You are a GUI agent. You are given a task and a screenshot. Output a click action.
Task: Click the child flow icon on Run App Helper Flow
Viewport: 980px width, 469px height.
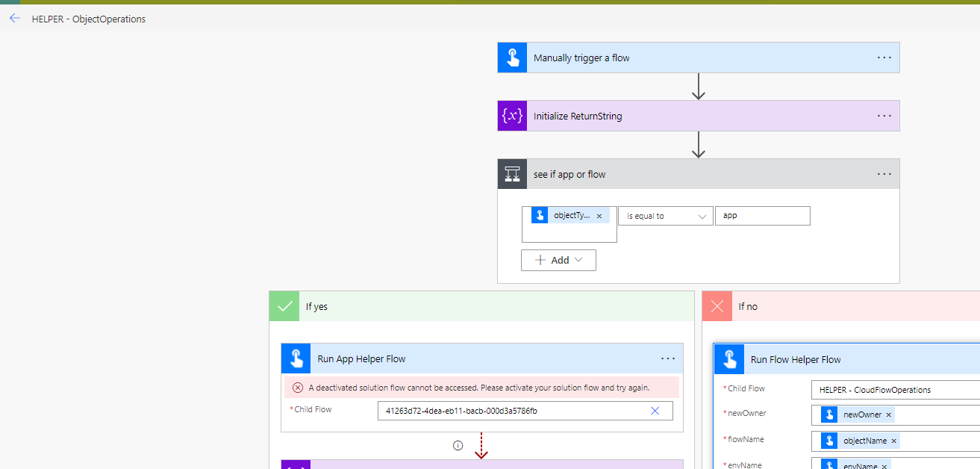[295, 358]
